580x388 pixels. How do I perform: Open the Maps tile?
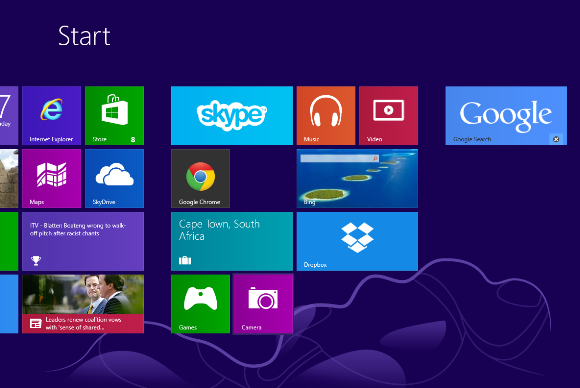51,178
